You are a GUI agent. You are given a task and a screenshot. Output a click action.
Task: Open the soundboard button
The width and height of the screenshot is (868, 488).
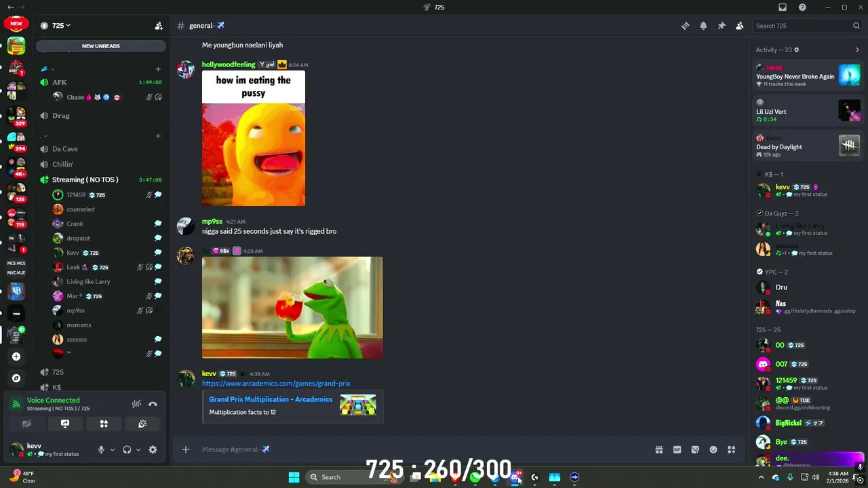coord(142,424)
